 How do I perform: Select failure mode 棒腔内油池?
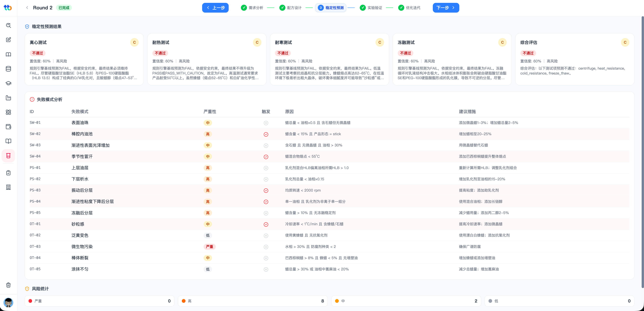point(82,134)
